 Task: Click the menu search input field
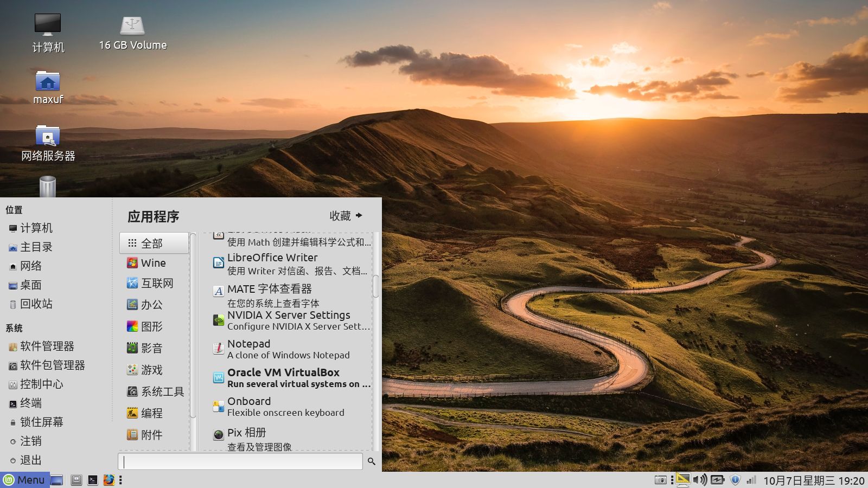click(239, 461)
